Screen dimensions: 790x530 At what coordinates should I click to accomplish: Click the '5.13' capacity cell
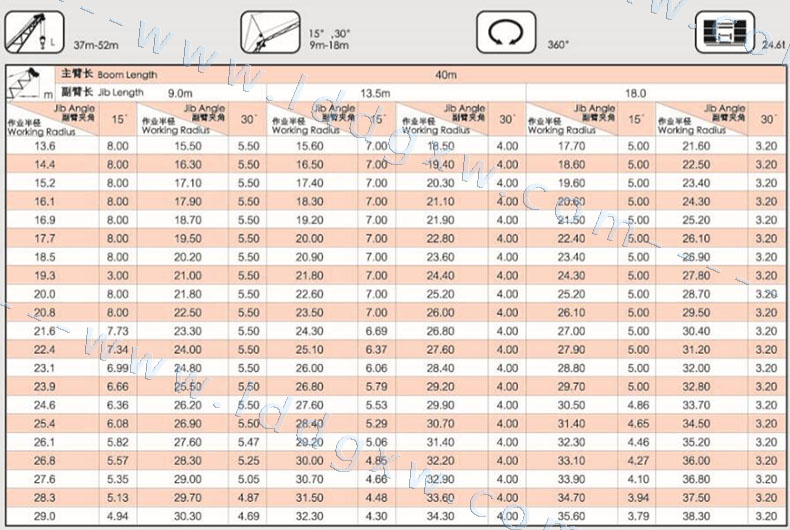(x=118, y=498)
